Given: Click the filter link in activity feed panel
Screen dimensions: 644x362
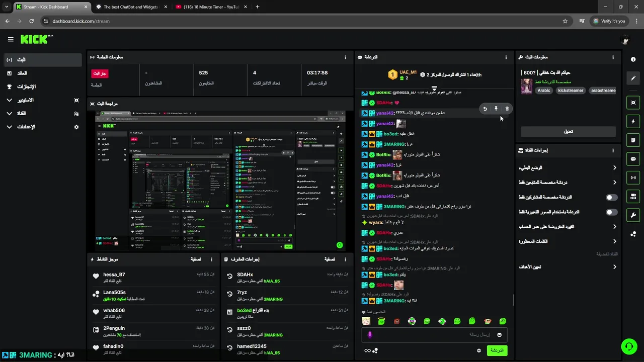Looking at the screenshot, I should (196, 259).
